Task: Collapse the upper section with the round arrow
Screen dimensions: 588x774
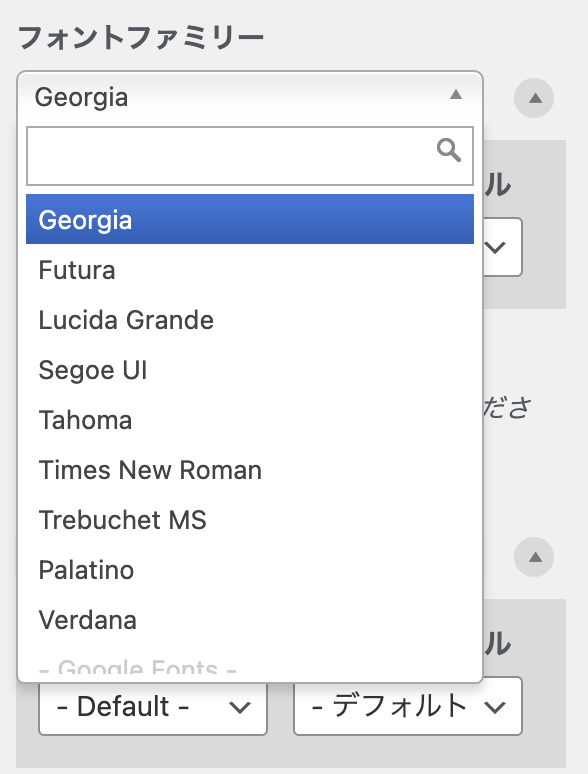Action: pyautogui.click(x=534, y=98)
